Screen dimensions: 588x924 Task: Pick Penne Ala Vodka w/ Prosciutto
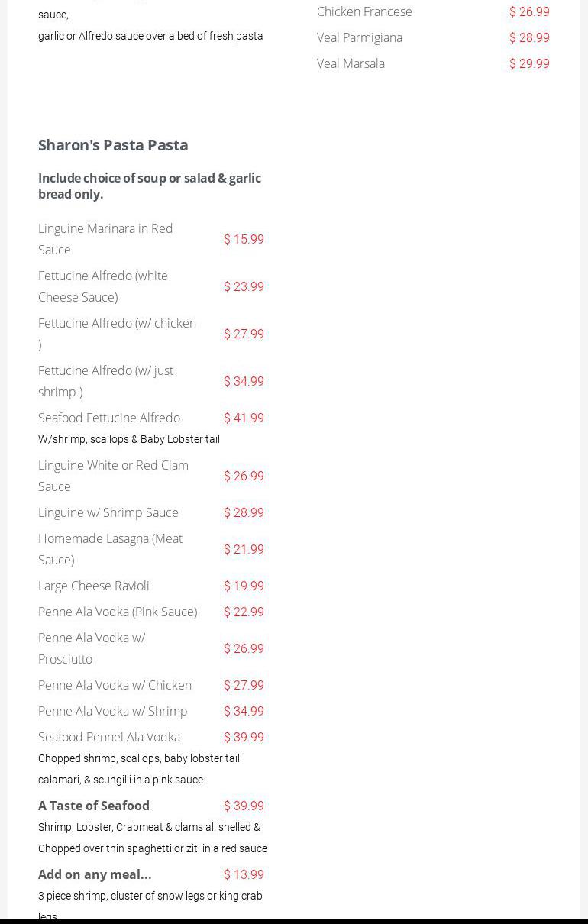click(92, 648)
